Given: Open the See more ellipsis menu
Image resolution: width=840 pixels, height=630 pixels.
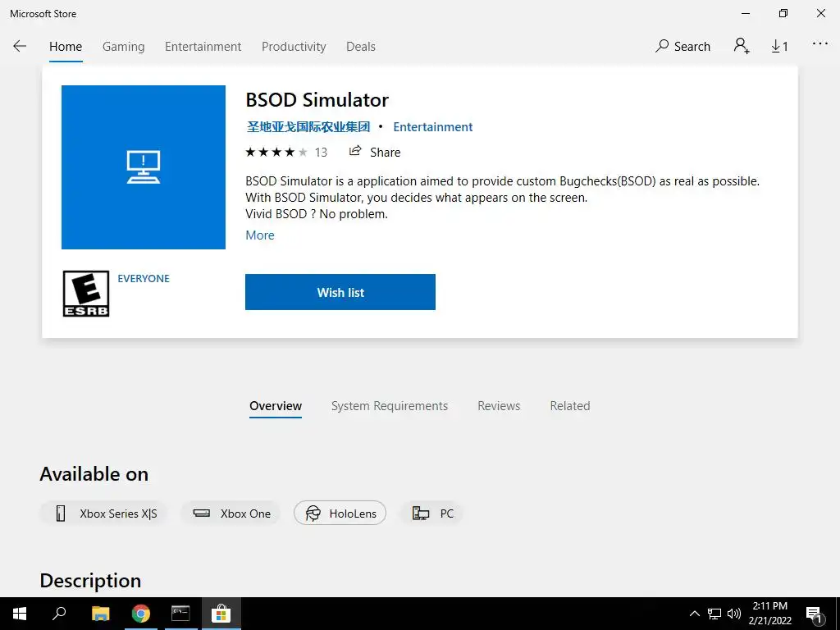Looking at the screenshot, I should pyautogui.click(x=819, y=44).
